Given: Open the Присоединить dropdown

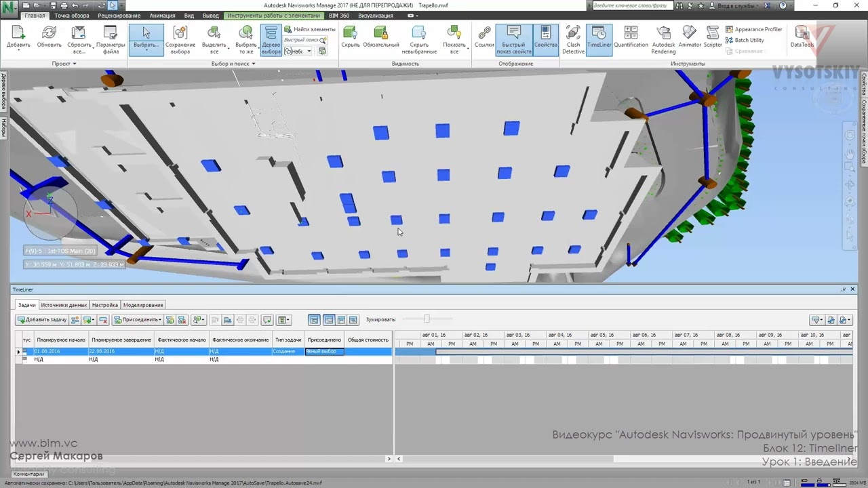Looking at the screenshot, I should [138, 320].
